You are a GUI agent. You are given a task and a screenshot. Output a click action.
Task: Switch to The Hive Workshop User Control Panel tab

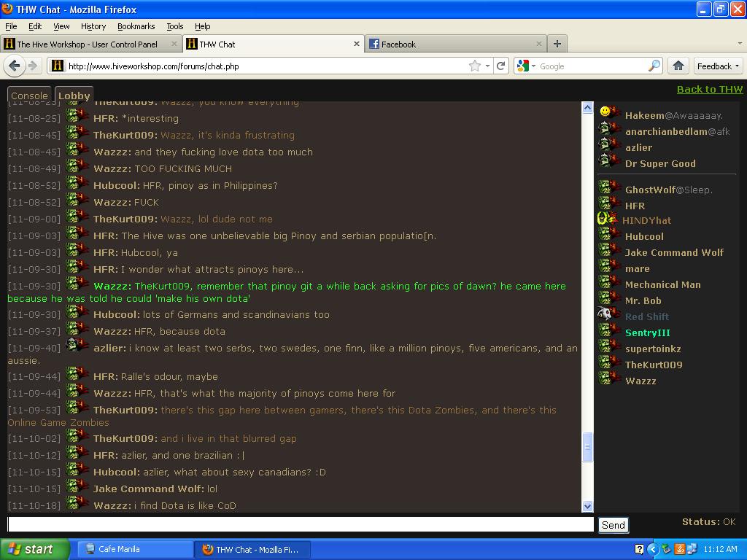[x=91, y=44]
